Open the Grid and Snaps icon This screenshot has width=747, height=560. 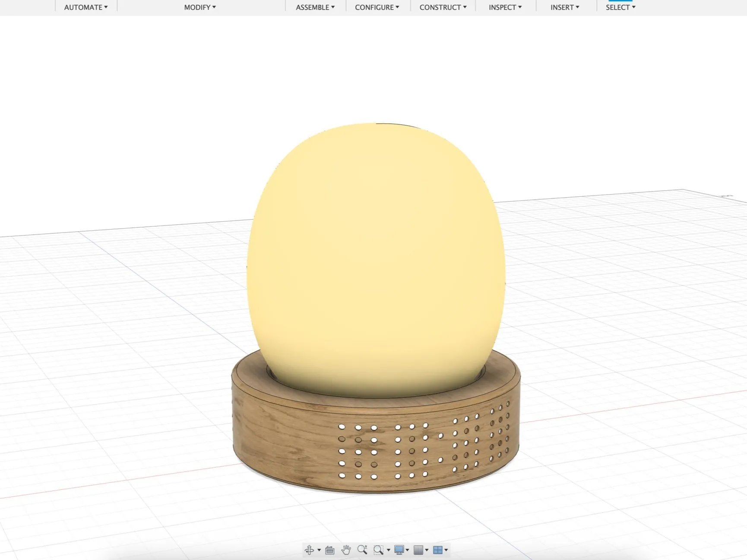click(418, 550)
